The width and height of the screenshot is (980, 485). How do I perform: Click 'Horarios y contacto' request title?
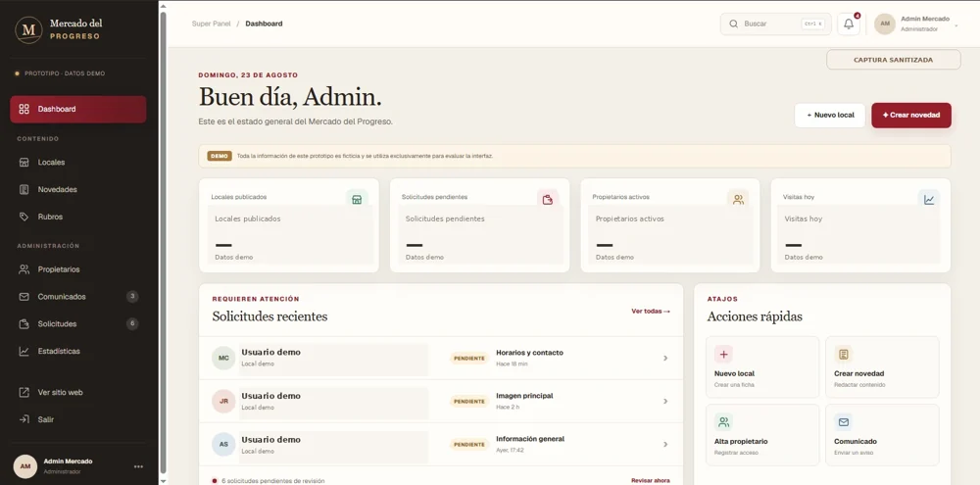pyautogui.click(x=529, y=353)
